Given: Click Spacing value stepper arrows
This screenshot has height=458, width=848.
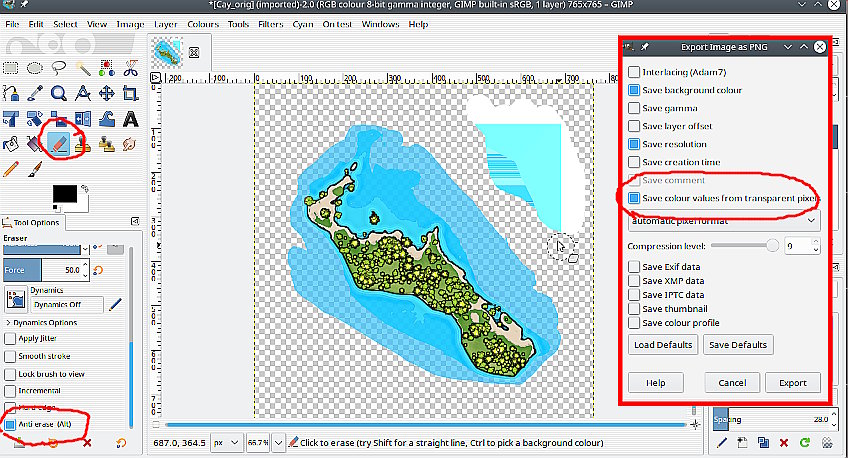Looking at the screenshot, I should tap(833, 419).
